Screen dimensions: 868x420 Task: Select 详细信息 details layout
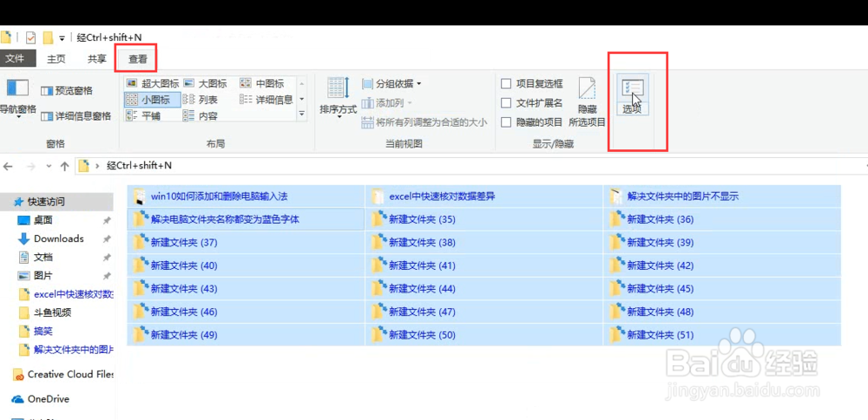tap(266, 100)
